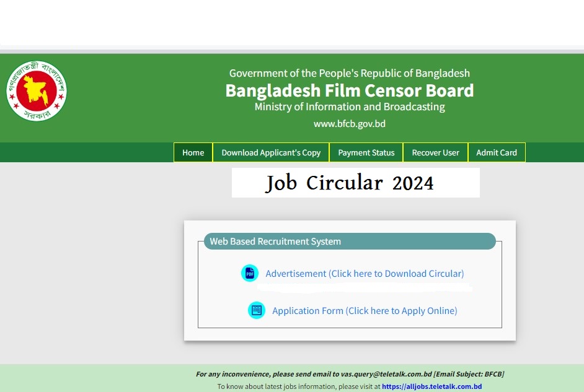Apply online through the Application Form link
The height and width of the screenshot is (392, 584).
click(x=365, y=310)
